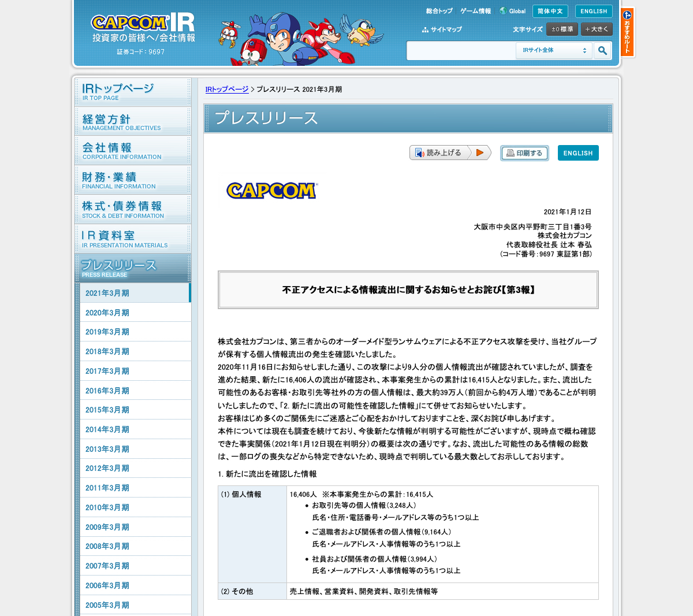This screenshot has width=693, height=616.
Task: Select 2021年3月期 in sidebar list
Action: click(x=135, y=293)
